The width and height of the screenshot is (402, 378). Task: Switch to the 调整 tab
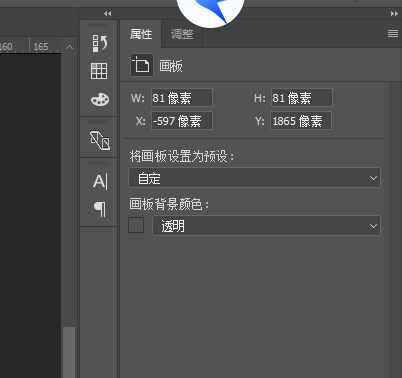click(x=182, y=34)
